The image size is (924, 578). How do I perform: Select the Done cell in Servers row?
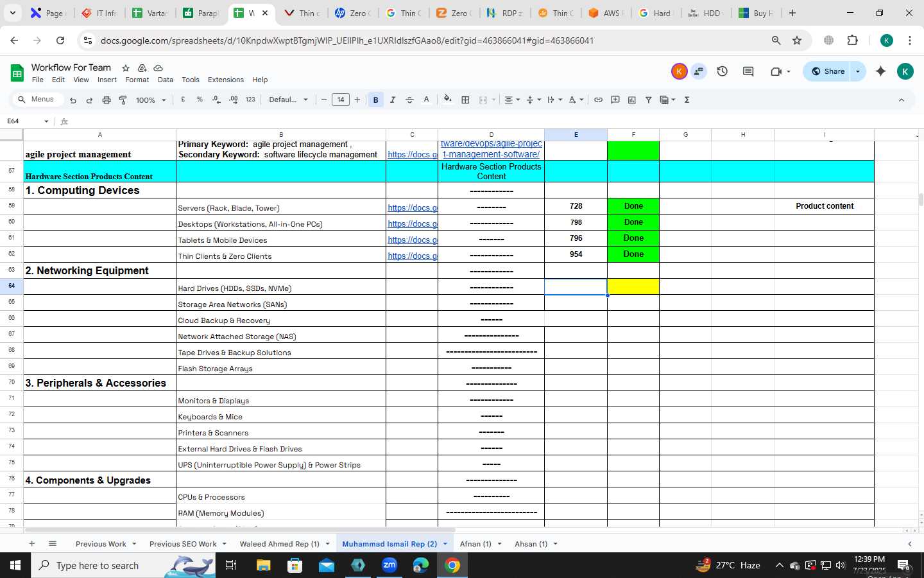(633, 206)
